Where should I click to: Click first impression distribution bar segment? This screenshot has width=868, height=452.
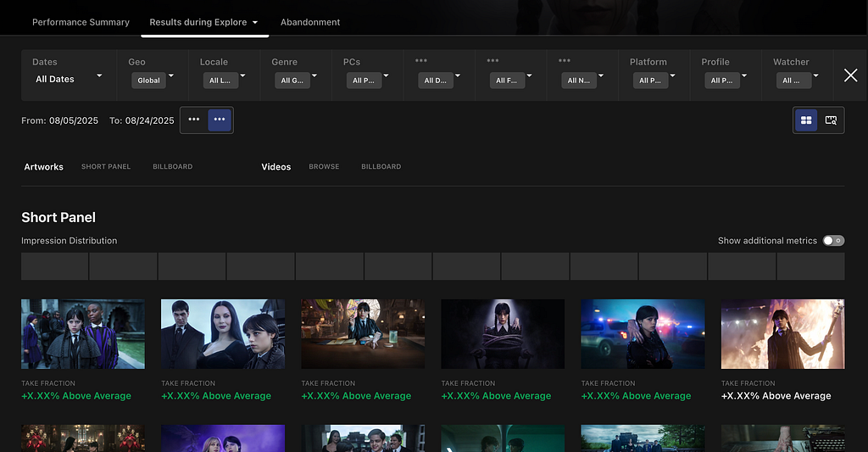tap(55, 266)
